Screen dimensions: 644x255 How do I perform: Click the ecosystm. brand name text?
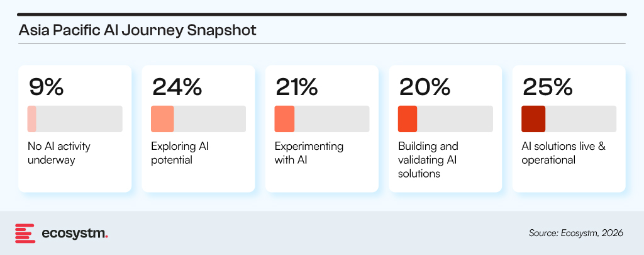tap(75, 233)
